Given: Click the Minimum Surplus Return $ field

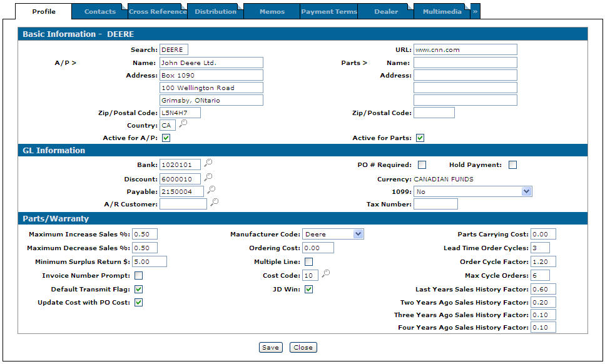Looking at the screenshot, I should click(150, 261).
